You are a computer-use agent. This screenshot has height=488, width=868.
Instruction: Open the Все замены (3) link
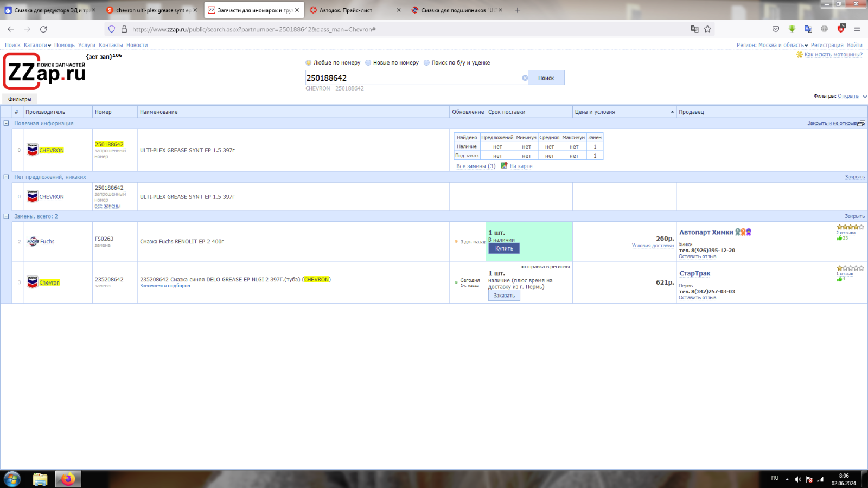click(x=476, y=166)
